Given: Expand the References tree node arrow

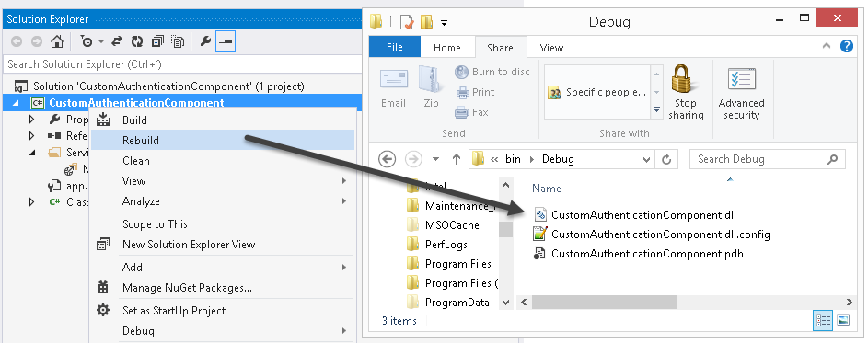Looking at the screenshot, I should point(31,136).
